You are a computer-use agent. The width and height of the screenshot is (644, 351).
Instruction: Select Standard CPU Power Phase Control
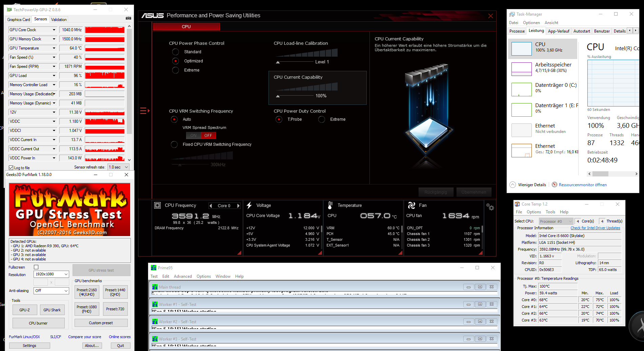click(x=176, y=52)
